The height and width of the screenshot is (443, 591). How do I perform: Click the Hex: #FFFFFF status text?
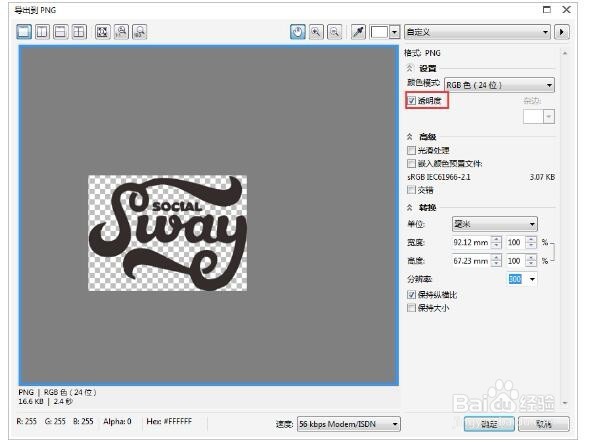tap(169, 421)
